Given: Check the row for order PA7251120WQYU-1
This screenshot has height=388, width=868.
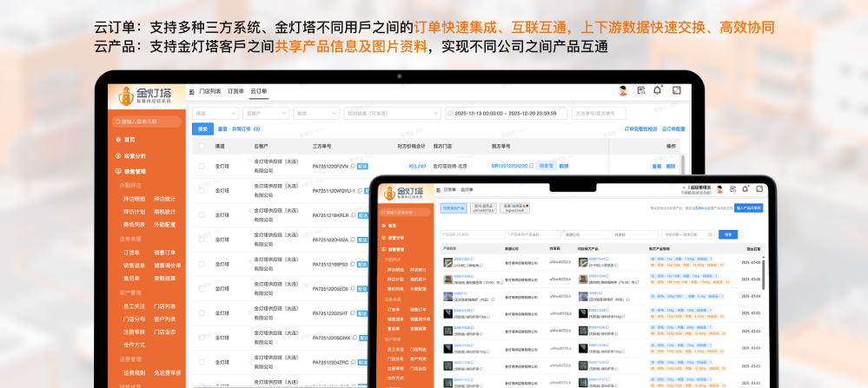Looking at the screenshot, I should coord(202,191).
